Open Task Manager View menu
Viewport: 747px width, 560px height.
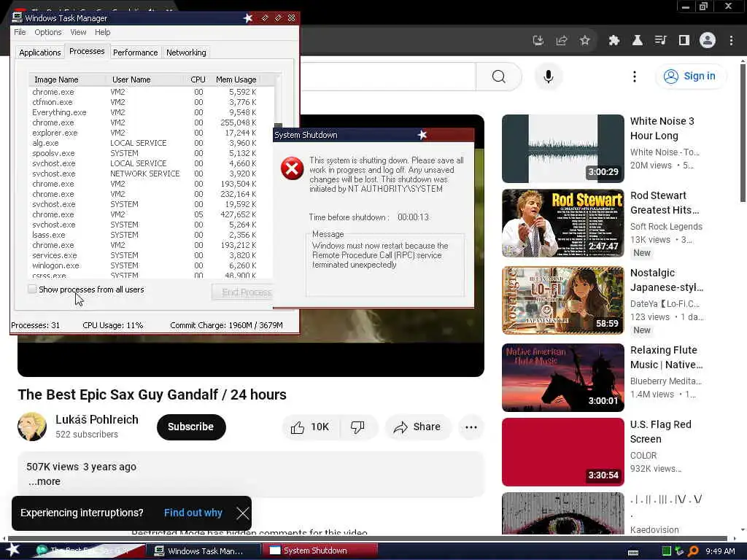(78, 32)
